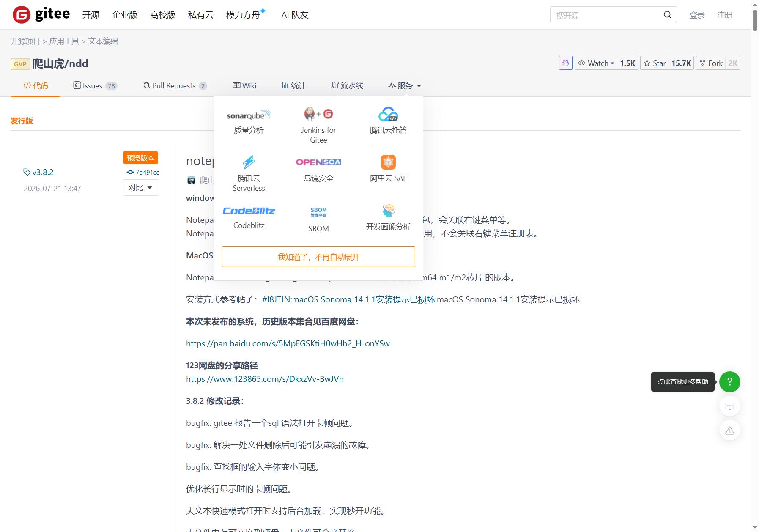Click the purple gift icon beside Watch
Image resolution: width=759 pixels, height=532 pixels.
[565, 63]
